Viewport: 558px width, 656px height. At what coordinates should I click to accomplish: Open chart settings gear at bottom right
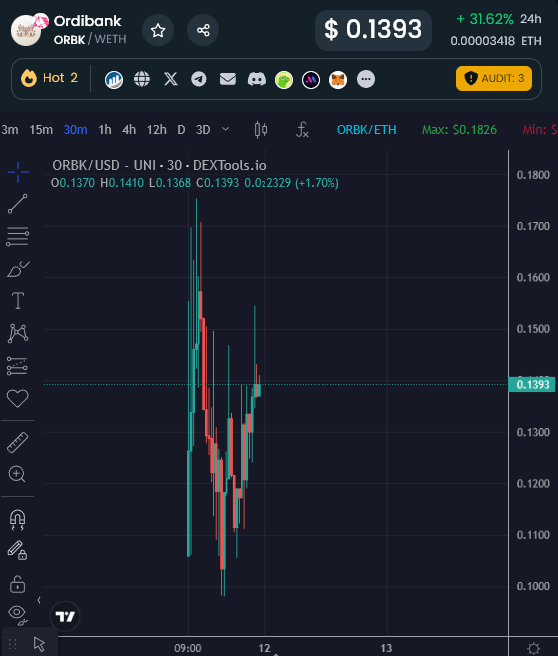533,648
